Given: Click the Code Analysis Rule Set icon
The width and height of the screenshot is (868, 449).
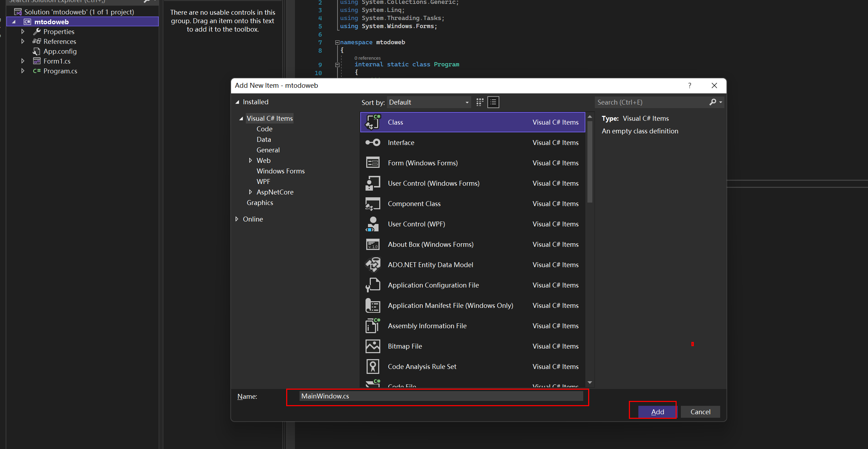Looking at the screenshot, I should coord(372,366).
